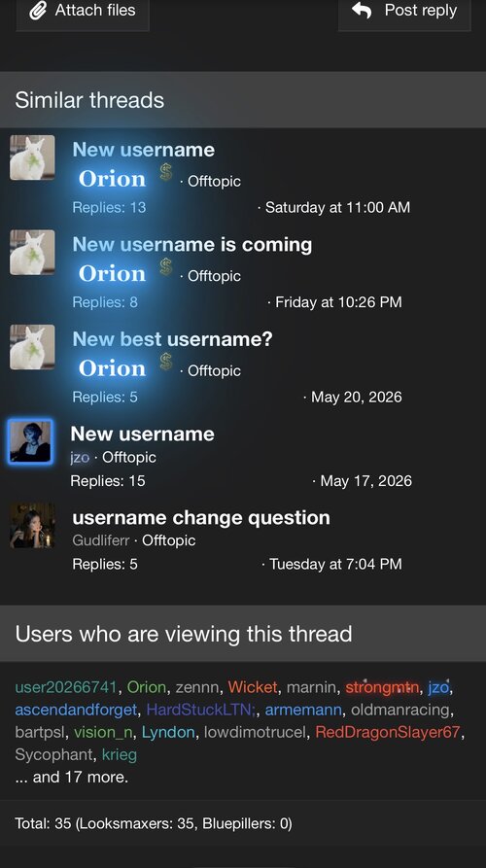
Task: Open rabbit avatar beside 'New username' thread
Action: [32, 157]
